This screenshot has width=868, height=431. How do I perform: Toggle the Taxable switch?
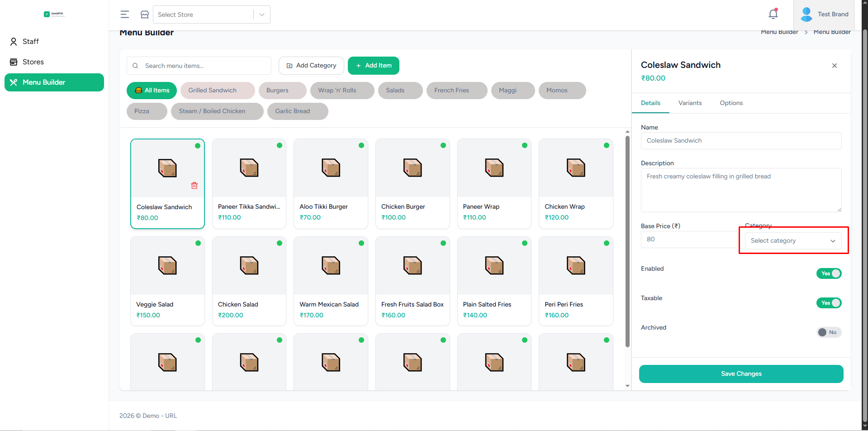(x=829, y=303)
